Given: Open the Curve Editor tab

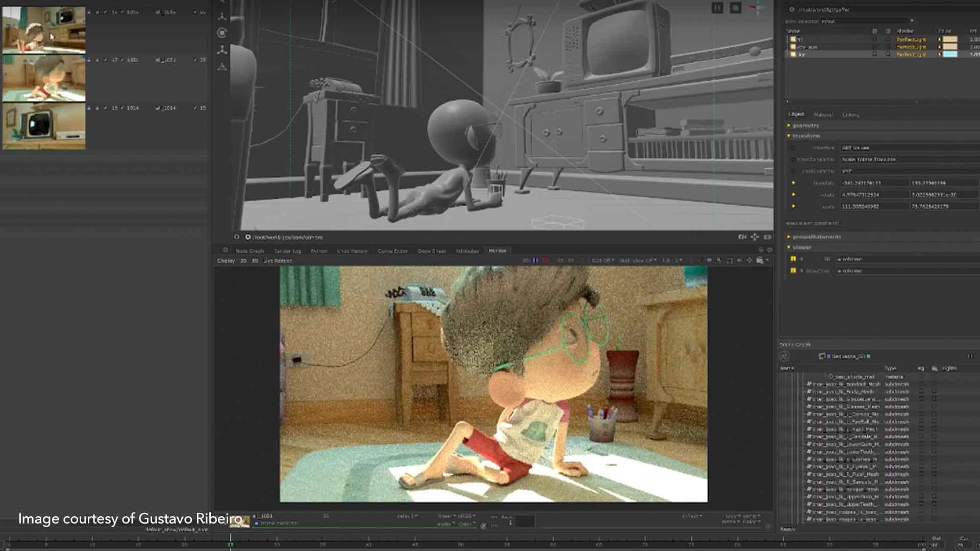Looking at the screenshot, I should [x=393, y=251].
